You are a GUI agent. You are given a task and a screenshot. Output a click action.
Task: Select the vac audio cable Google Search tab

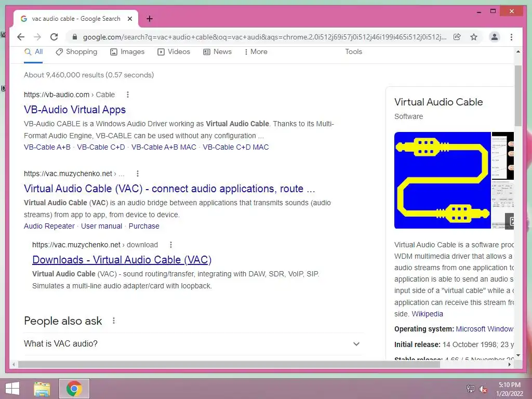[x=76, y=19]
